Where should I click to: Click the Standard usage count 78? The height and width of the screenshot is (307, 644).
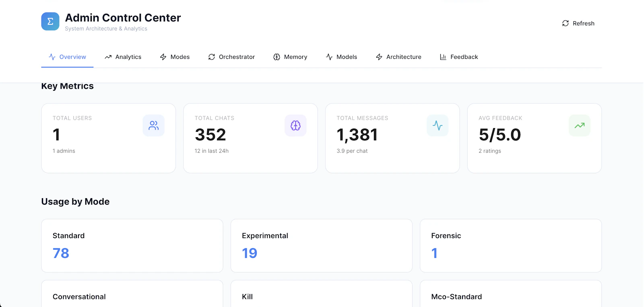click(61, 253)
